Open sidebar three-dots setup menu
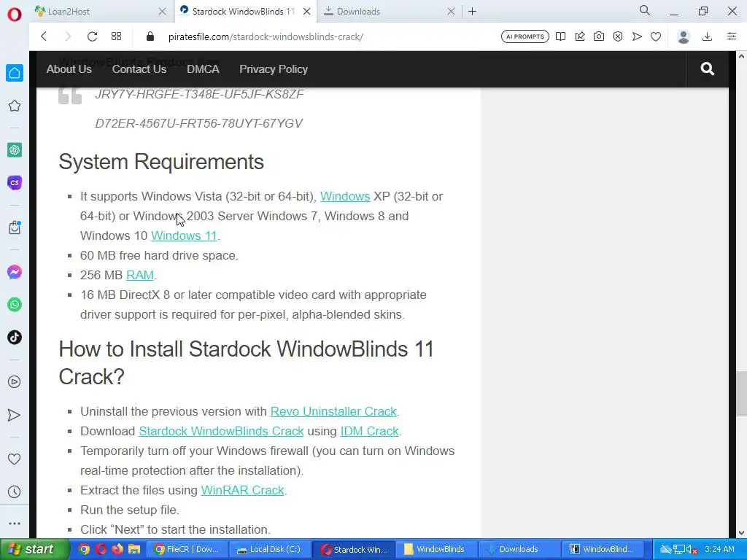The image size is (747, 560). coord(15,524)
